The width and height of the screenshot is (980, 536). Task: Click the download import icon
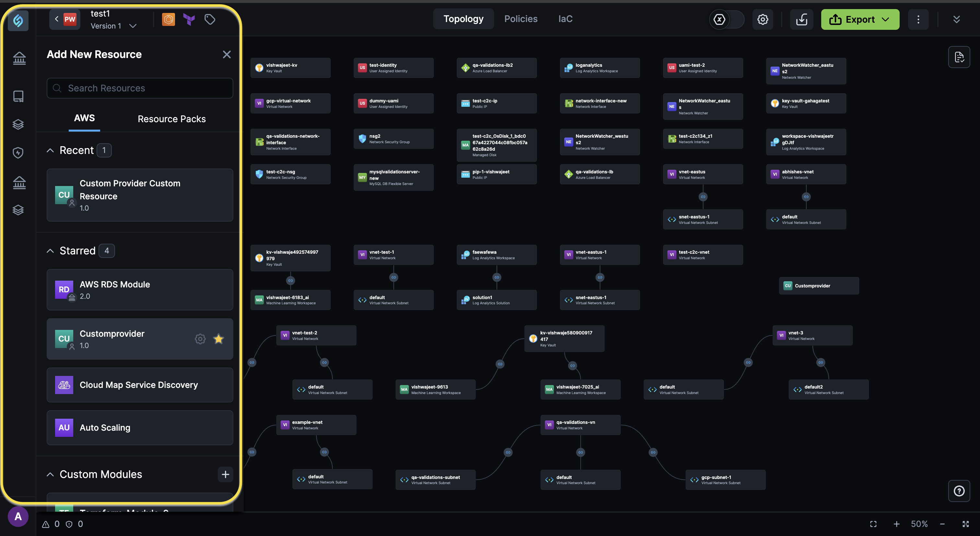pyautogui.click(x=801, y=19)
